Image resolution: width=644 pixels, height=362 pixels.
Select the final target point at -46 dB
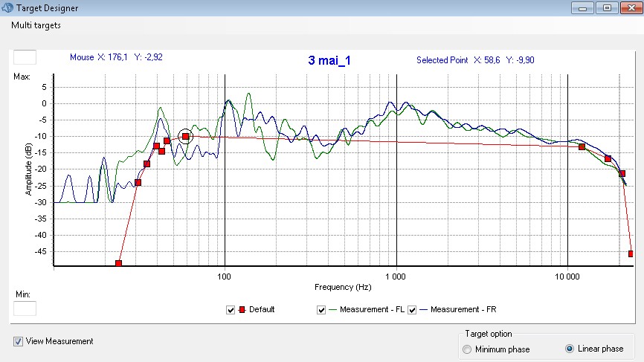pyautogui.click(x=631, y=254)
